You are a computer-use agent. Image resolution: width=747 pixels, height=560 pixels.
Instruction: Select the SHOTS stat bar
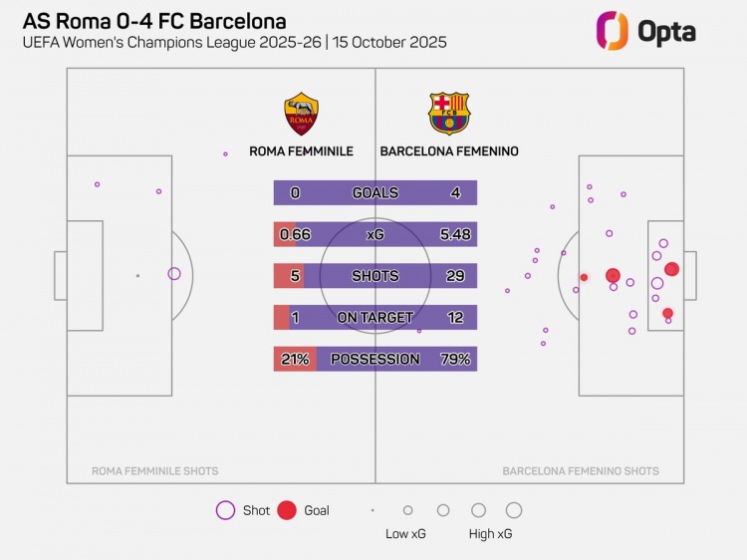375,276
